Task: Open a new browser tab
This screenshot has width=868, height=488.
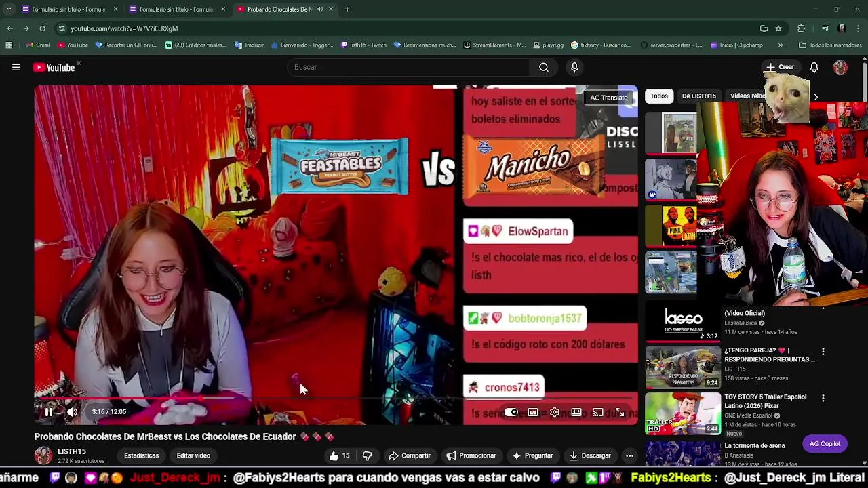Action: point(347,9)
